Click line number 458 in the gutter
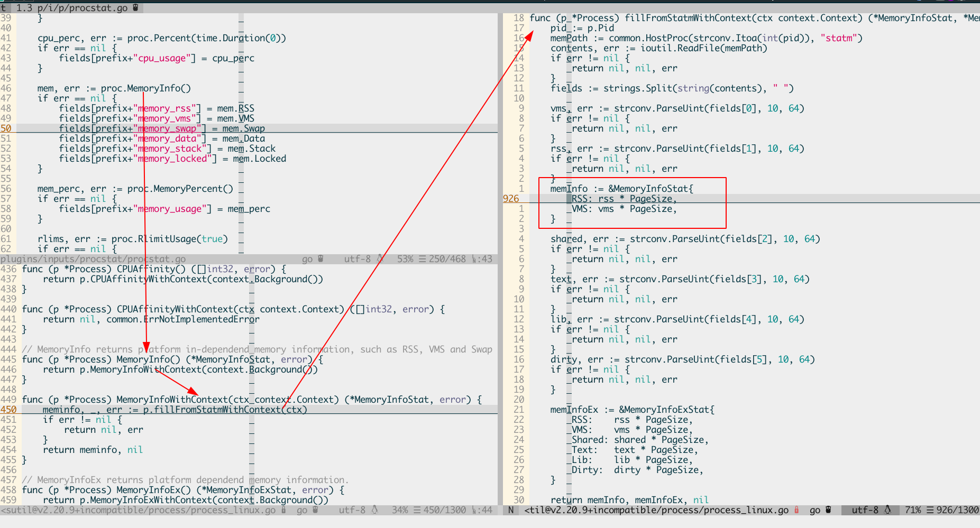 [8, 490]
